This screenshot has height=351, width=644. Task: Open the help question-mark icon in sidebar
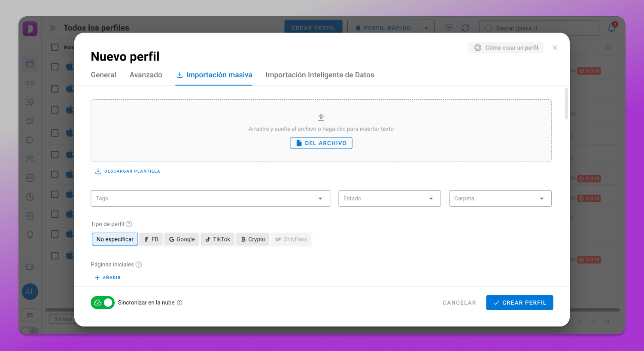pyautogui.click(x=30, y=197)
